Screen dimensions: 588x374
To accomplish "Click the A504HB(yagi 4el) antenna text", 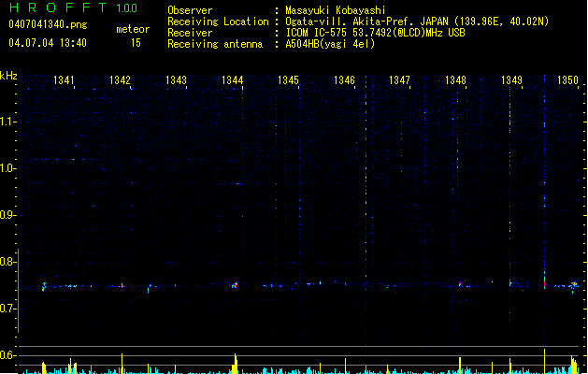I will tap(330, 44).
